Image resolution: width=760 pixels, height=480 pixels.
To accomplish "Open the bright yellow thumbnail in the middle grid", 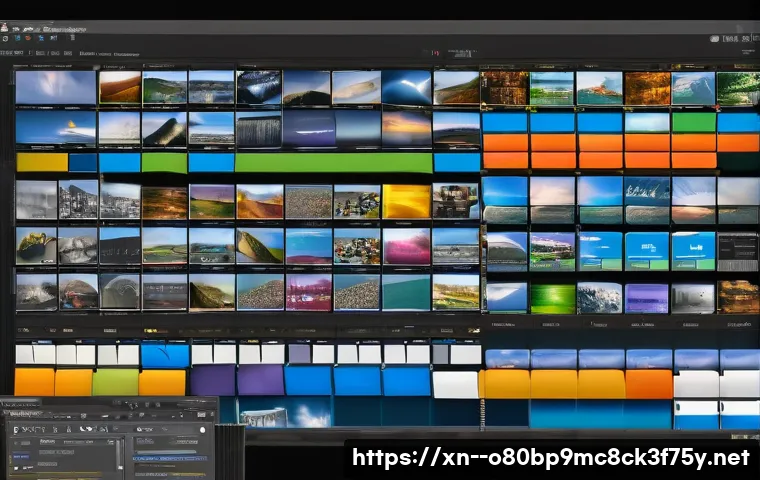I will [x=406, y=201].
